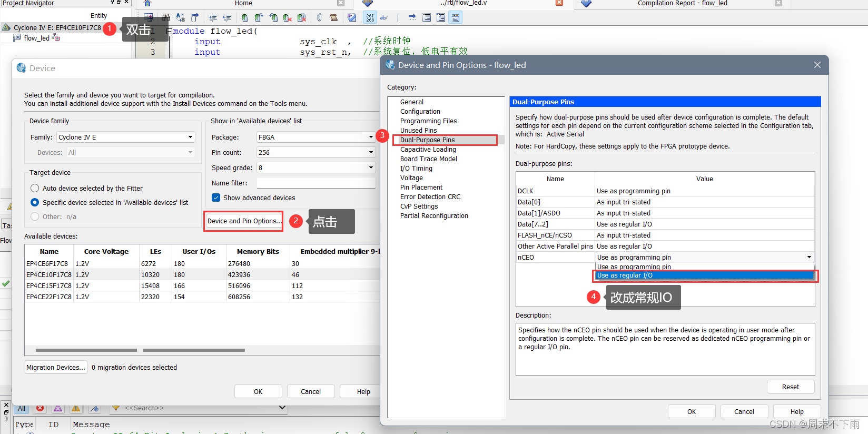Viewport: 868px width, 434px height.
Task: Toggle line numbers icon 267/268
Action: click(x=370, y=17)
